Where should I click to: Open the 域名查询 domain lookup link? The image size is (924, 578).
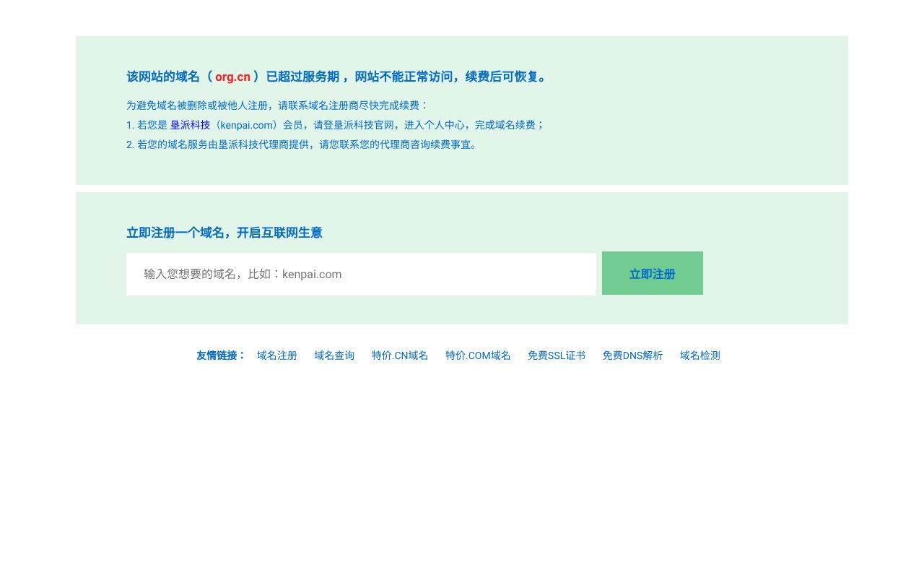(334, 355)
